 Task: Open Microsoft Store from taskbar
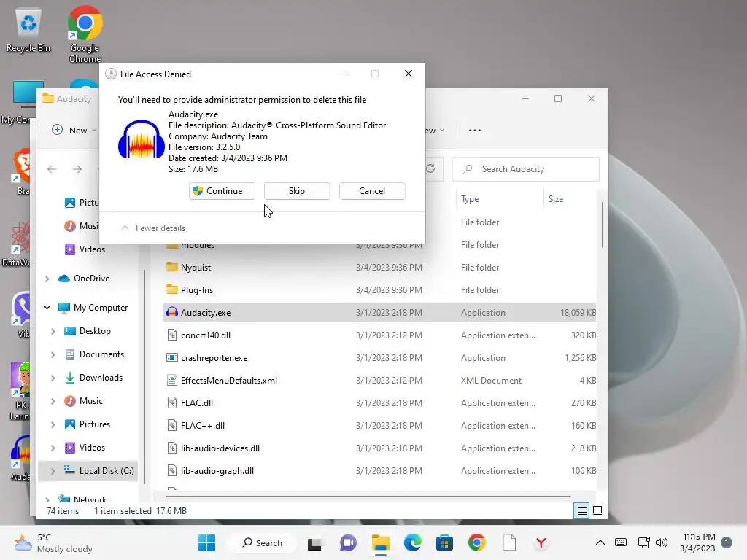point(444,542)
